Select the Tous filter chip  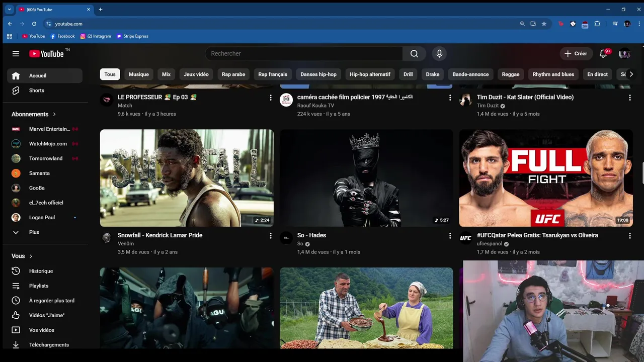tap(110, 74)
